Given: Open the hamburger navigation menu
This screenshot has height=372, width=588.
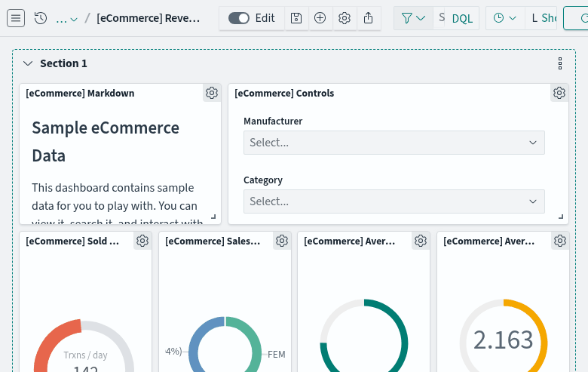Looking at the screenshot, I should pos(16,18).
